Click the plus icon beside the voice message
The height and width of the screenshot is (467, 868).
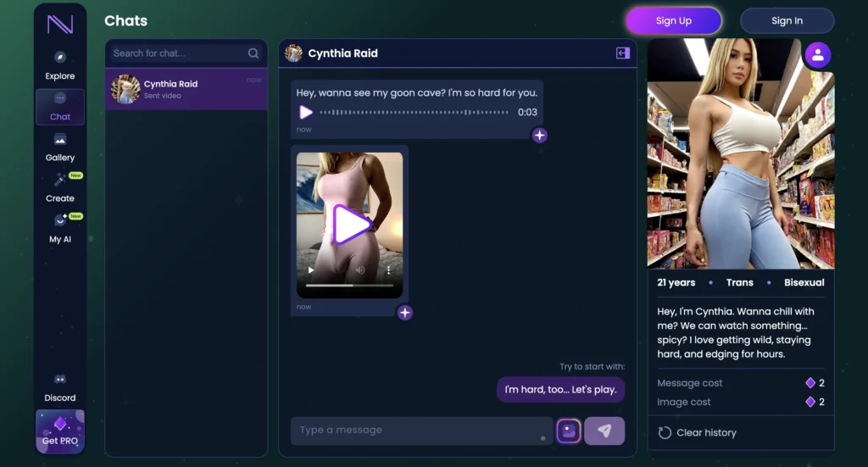[x=539, y=136]
